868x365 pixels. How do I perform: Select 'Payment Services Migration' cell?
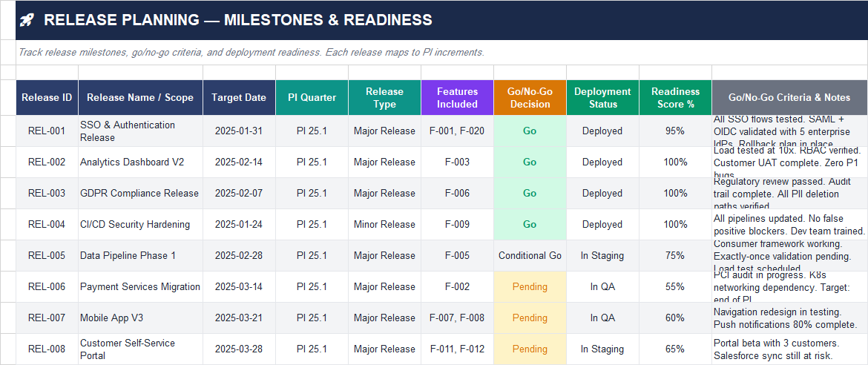[x=141, y=287]
